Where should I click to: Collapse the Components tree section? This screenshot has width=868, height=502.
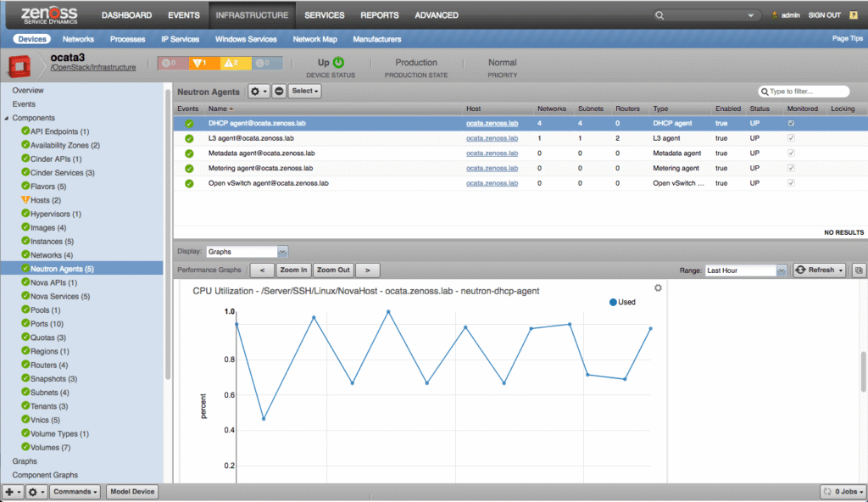(7, 118)
